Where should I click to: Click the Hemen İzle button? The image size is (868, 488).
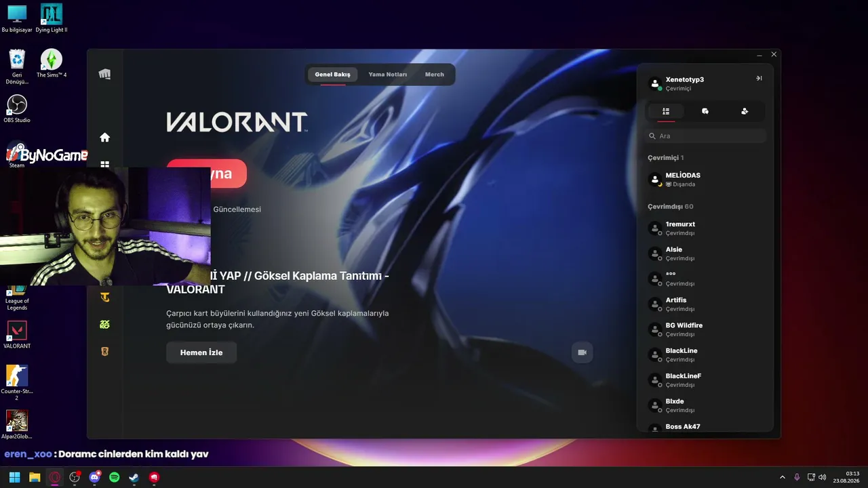201,352
